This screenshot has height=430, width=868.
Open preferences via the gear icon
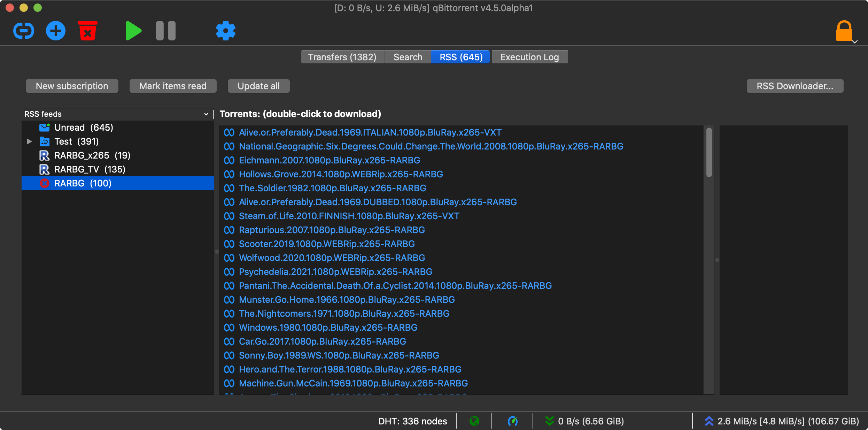[225, 31]
